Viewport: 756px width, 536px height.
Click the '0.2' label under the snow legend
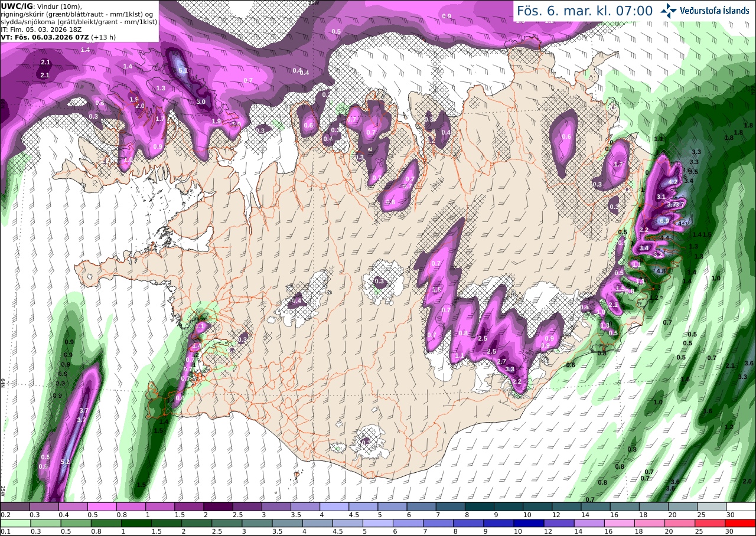[5, 515]
